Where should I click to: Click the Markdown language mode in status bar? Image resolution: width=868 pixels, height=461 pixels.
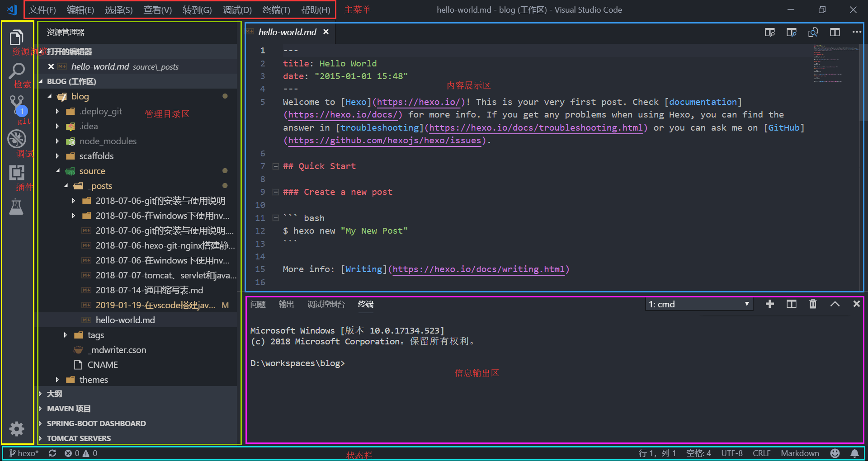coord(799,453)
